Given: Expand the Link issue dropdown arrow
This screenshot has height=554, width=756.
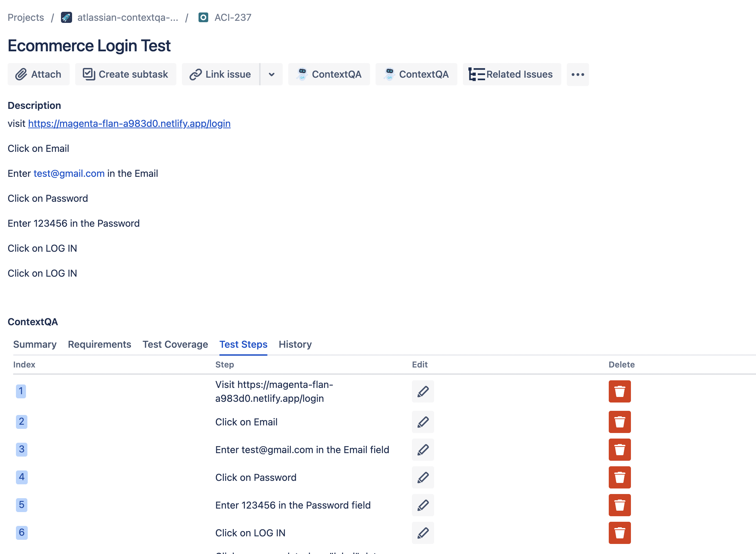Looking at the screenshot, I should click(x=272, y=74).
